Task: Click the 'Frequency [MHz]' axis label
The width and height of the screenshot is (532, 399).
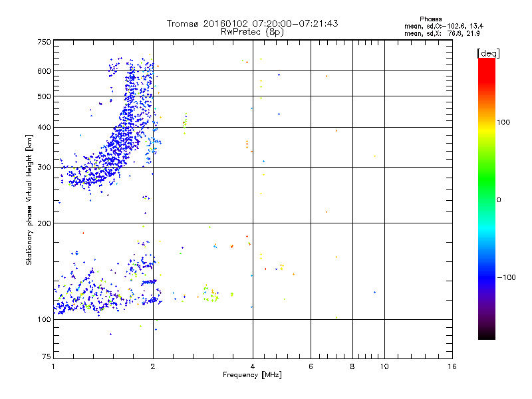Action: tap(252, 375)
